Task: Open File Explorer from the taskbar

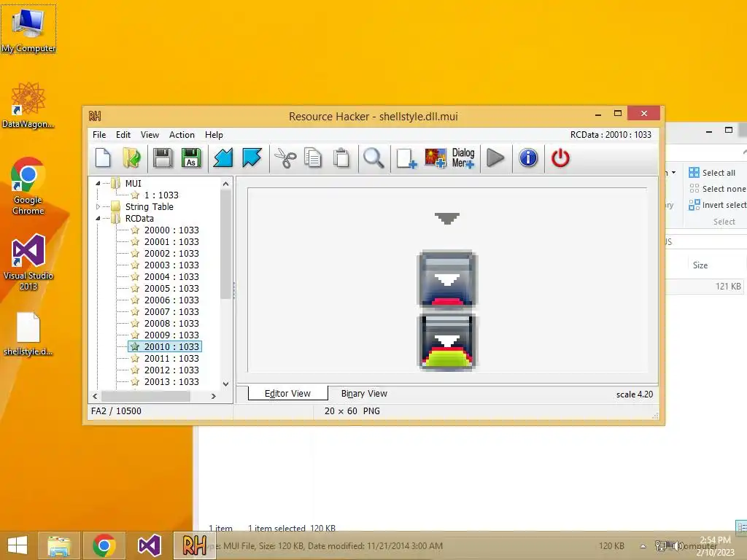Action: pyautogui.click(x=58, y=545)
